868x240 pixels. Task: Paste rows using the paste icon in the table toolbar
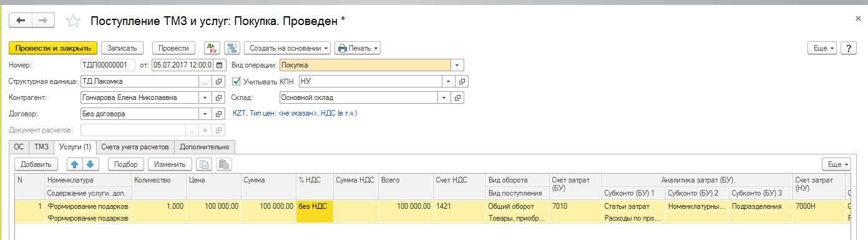point(224,164)
